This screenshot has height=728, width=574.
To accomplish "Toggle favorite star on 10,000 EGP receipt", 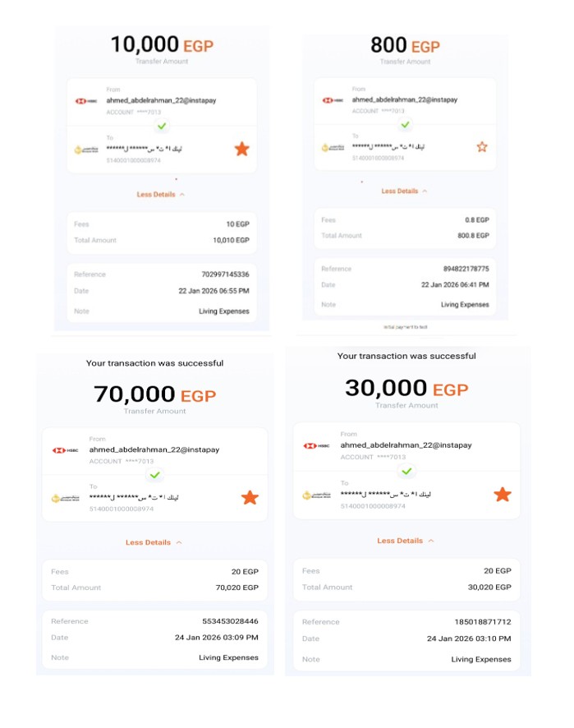I will coord(241,149).
